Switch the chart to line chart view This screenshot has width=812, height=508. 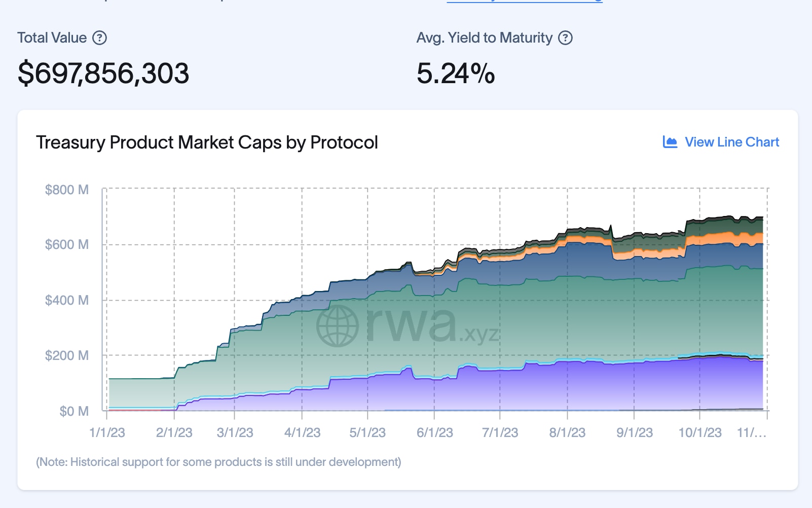coord(731,142)
